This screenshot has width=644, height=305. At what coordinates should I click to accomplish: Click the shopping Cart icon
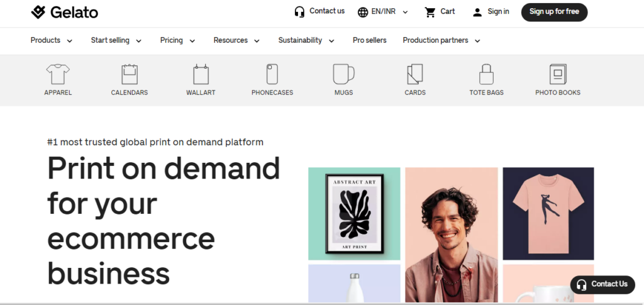tap(430, 12)
